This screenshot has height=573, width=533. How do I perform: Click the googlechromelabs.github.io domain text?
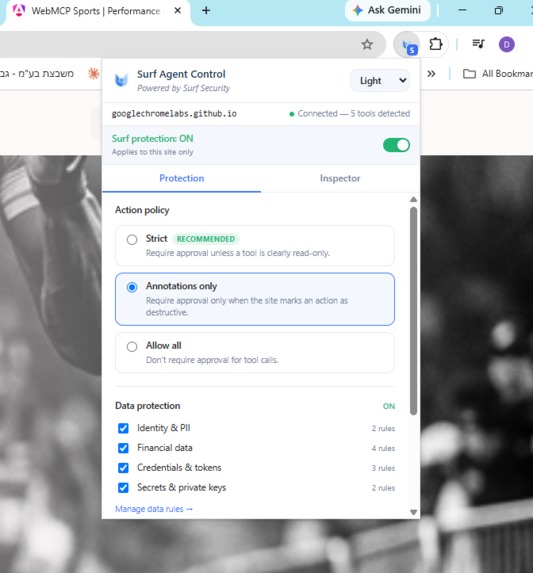coord(174,114)
